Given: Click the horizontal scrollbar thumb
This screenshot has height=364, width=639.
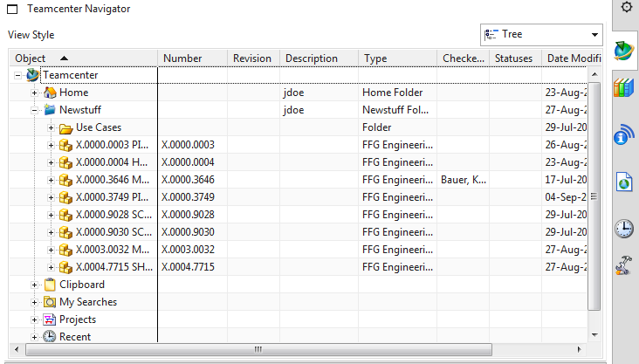Looking at the screenshot, I should coord(258,350).
